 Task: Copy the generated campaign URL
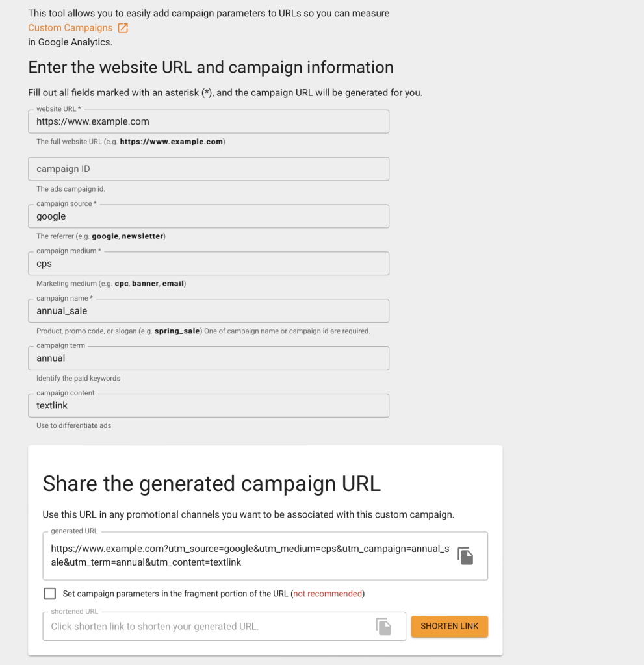pyautogui.click(x=465, y=555)
